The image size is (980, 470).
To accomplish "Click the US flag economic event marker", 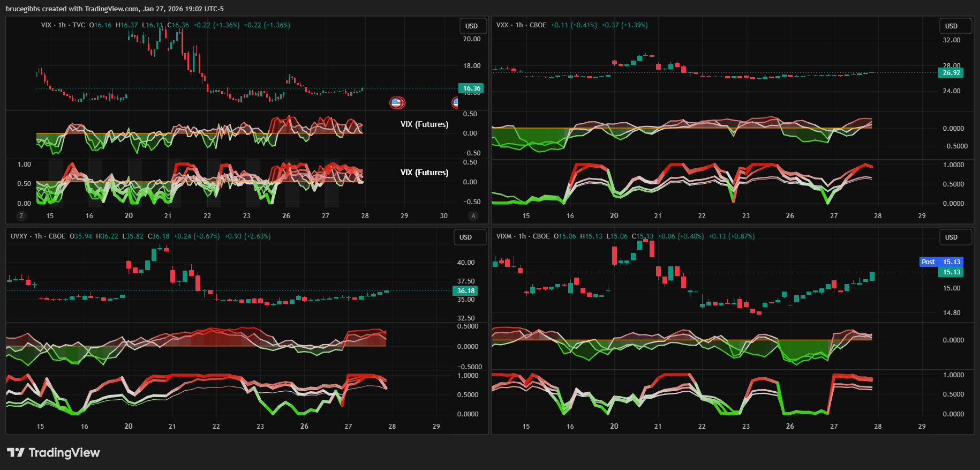I will point(396,102).
